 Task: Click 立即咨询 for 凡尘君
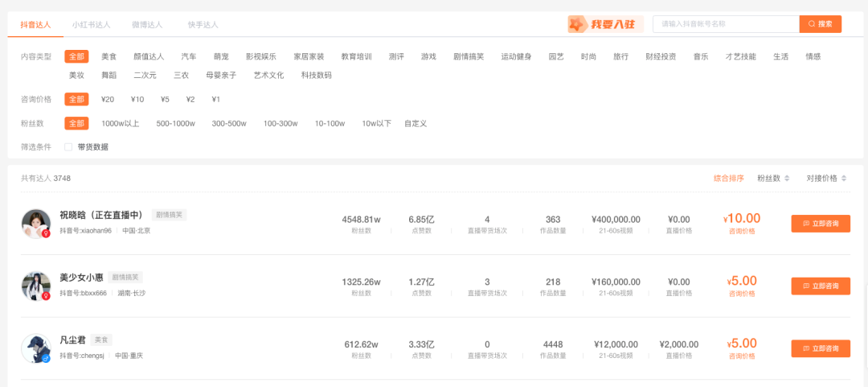pyautogui.click(x=821, y=348)
